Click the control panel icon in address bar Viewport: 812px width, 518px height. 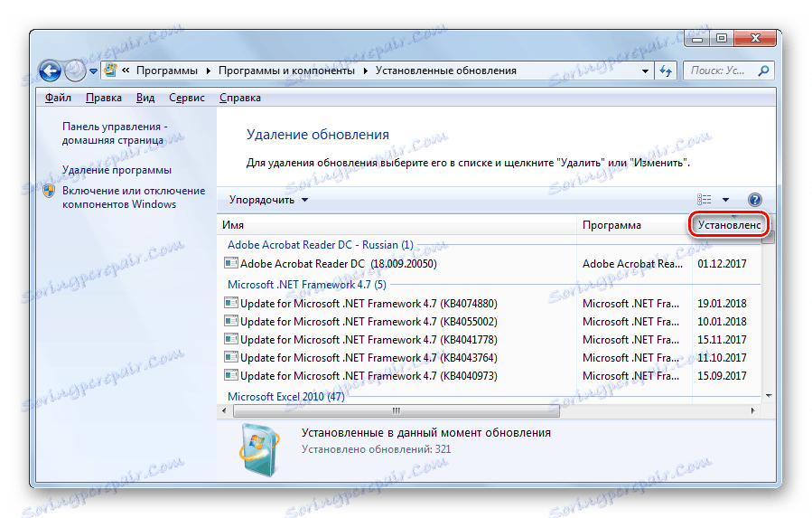coord(110,71)
